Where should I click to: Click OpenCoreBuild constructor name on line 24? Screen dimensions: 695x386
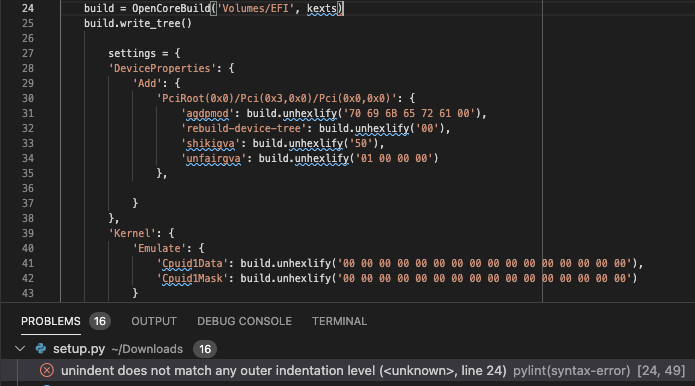171,8
